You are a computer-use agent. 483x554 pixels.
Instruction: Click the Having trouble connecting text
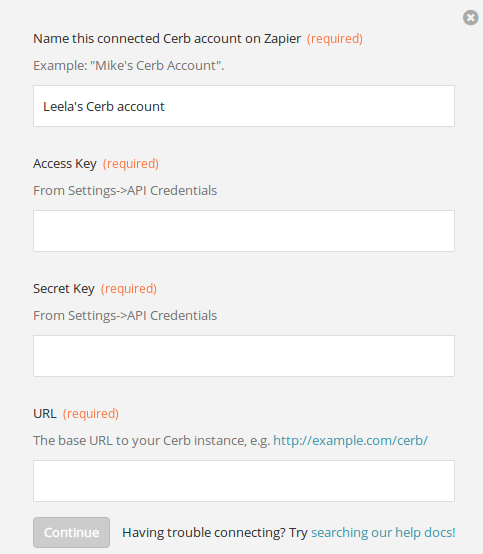click(x=215, y=532)
